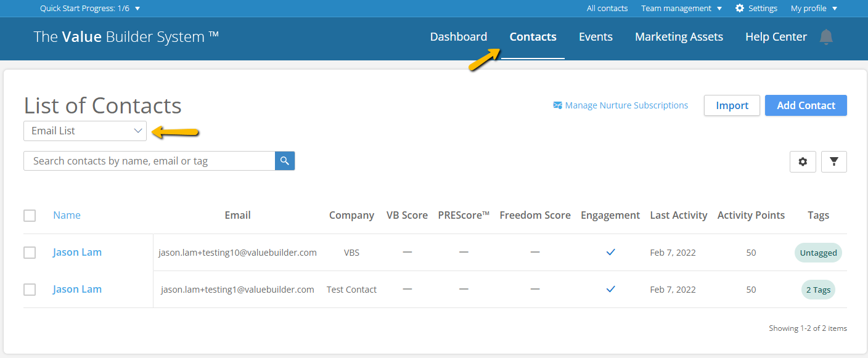The image size is (868, 358).
Task: Open the Team management dropdown
Action: point(681,8)
